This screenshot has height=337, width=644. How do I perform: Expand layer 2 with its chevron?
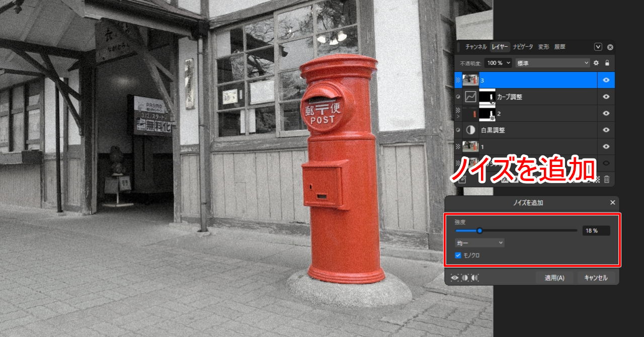click(x=458, y=117)
